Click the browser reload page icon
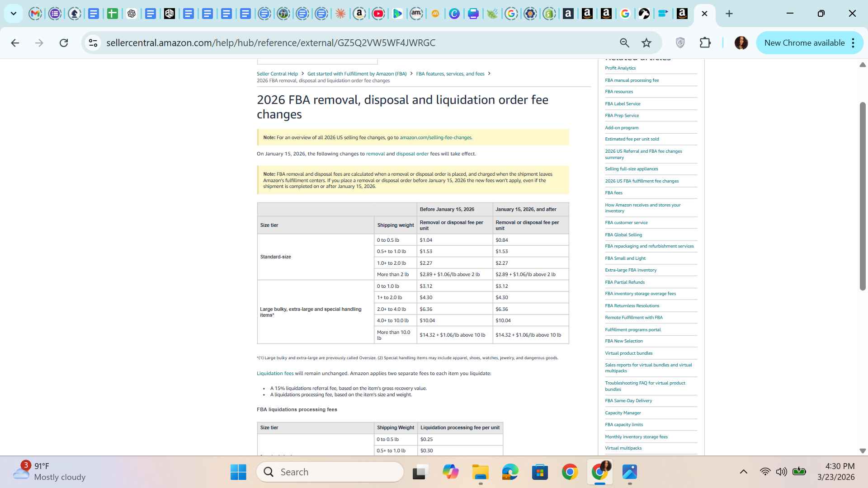The height and width of the screenshot is (488, 868). [x=64, y=43]
